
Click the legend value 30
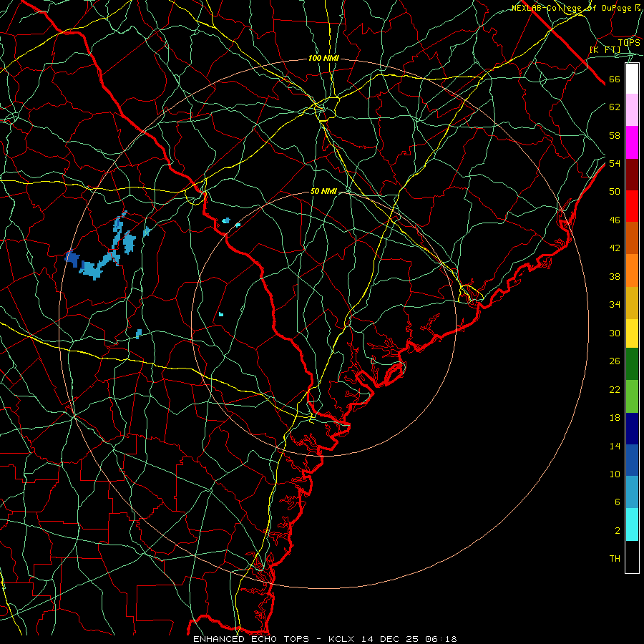pos(615,333)
